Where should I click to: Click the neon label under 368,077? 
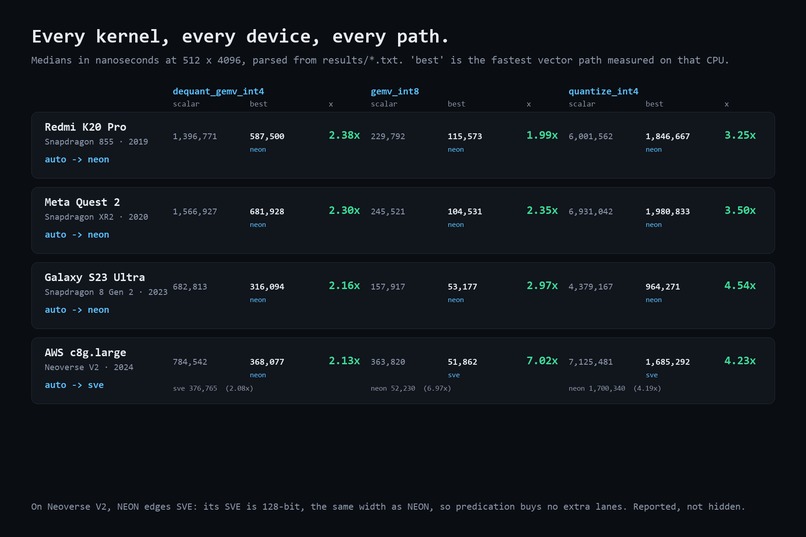coord(258,375)
